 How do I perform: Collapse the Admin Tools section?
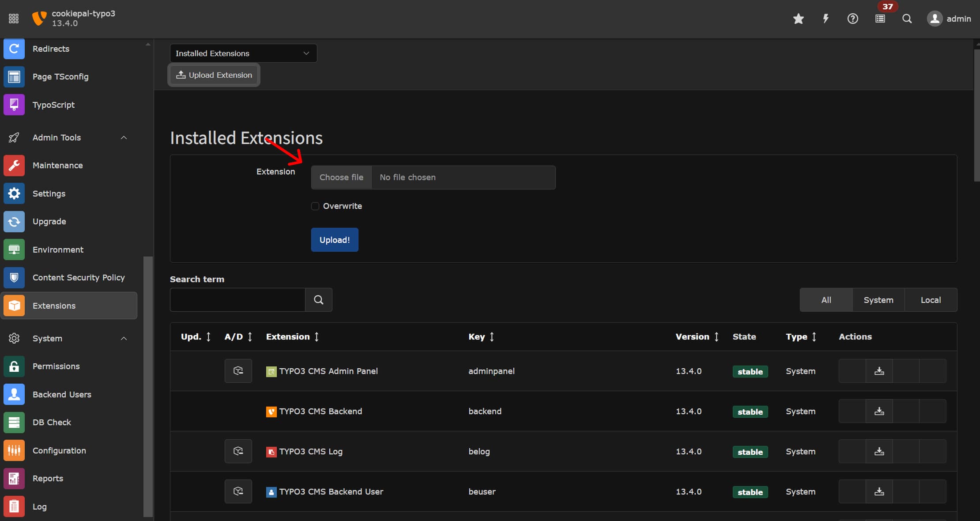pyautogui.click(x=123, y=137)
